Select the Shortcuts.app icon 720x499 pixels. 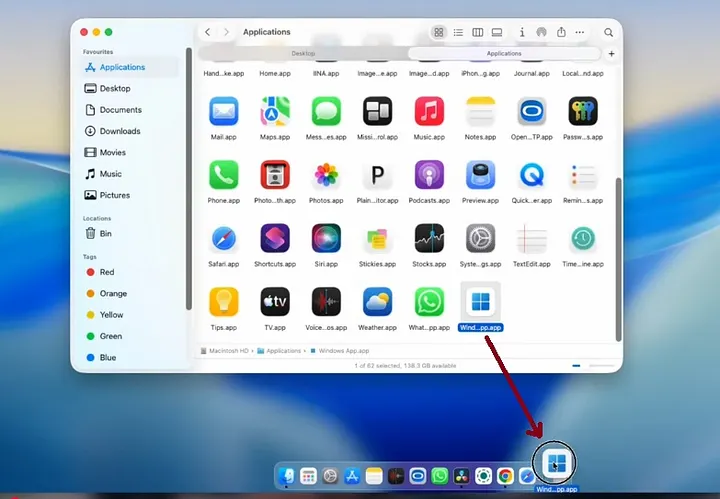click(275, 238)
